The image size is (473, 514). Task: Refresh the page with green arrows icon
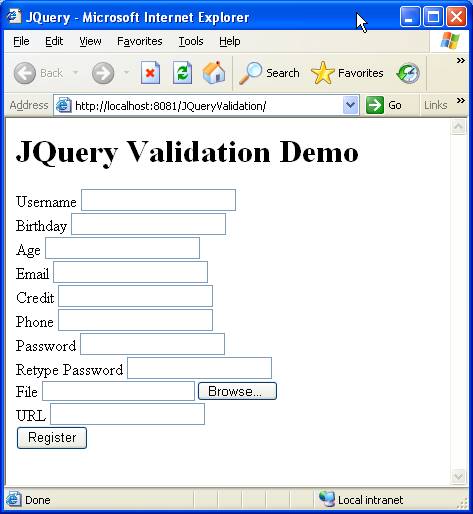(182, 73)
